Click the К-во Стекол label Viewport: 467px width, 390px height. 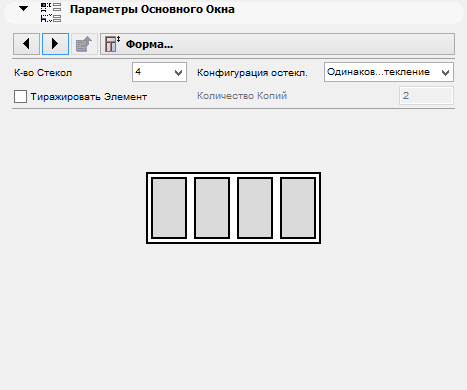pos(43,73)
